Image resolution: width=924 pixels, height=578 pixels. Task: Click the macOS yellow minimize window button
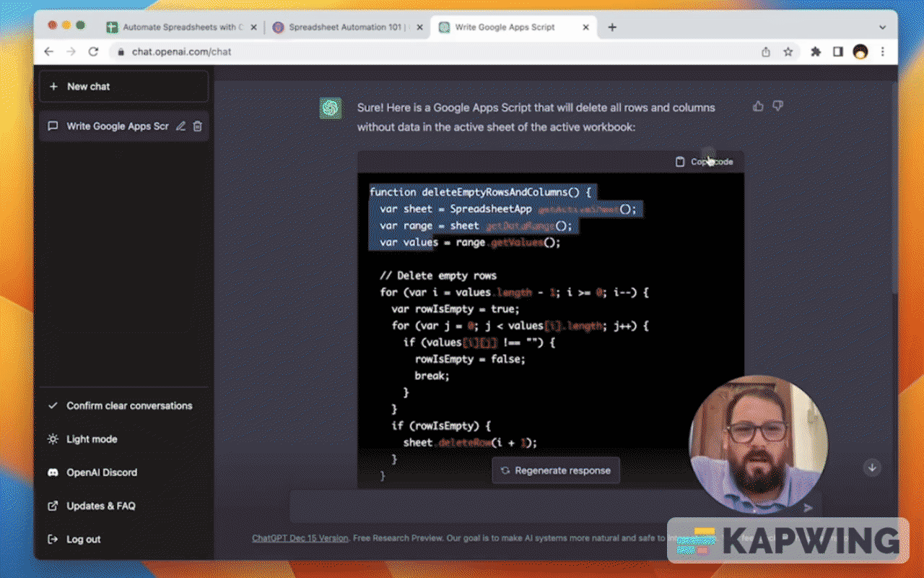click(66, 25)
